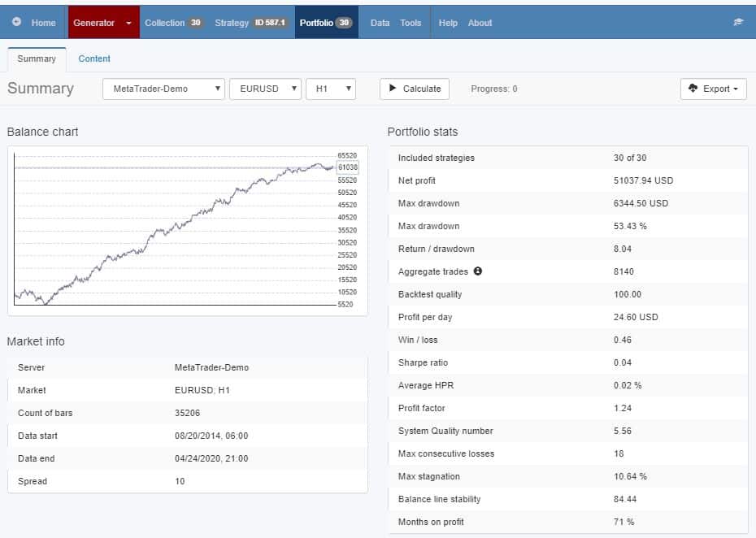Open the Tools menu

pyautogui.click(x=411, y=22)
